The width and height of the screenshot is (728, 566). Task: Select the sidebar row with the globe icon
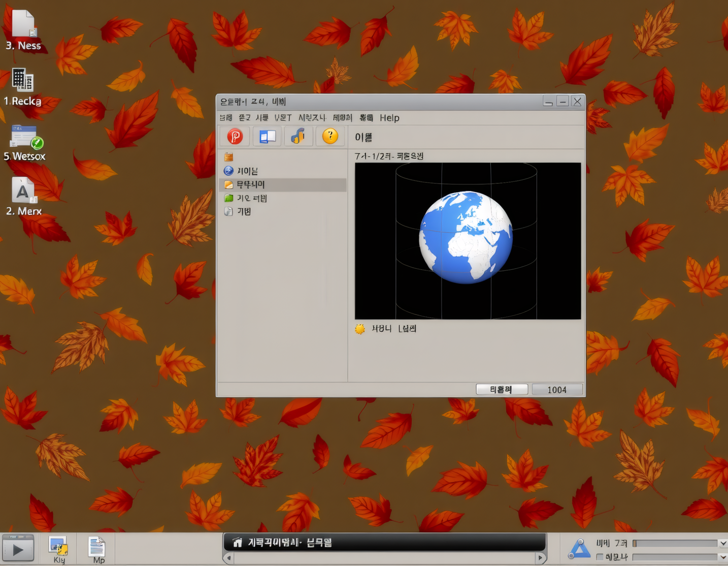[x=283, y=171]
